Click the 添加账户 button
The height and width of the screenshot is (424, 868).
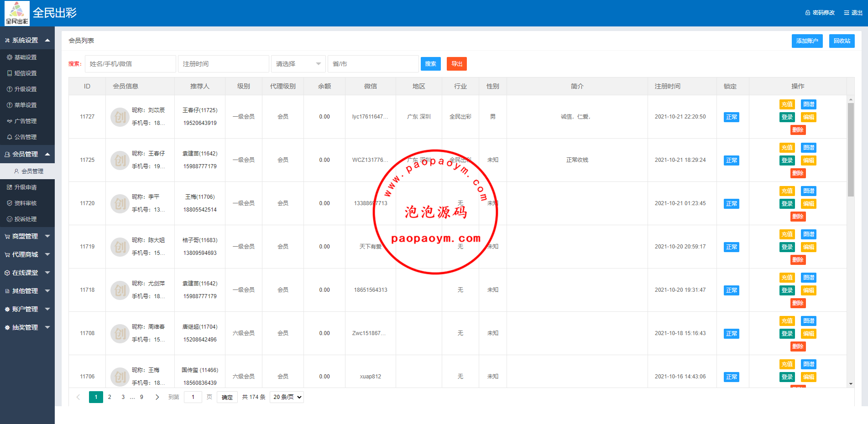pos(807,41)
